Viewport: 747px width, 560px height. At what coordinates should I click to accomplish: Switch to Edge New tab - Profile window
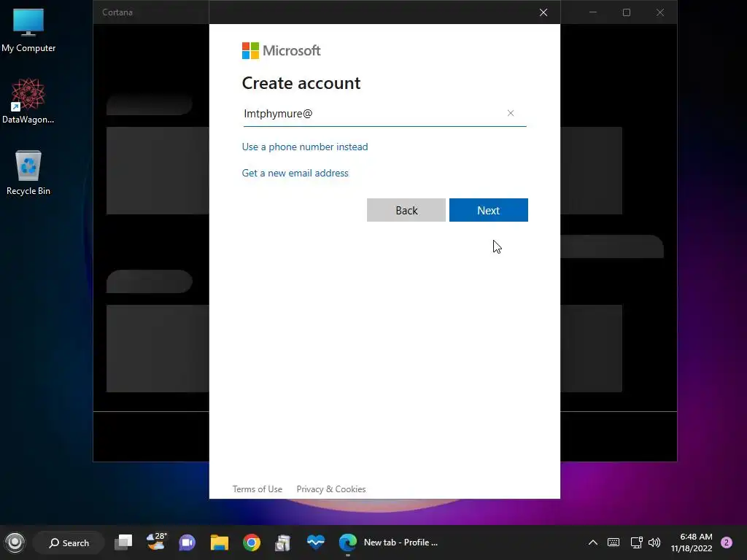tap(388, 542)
